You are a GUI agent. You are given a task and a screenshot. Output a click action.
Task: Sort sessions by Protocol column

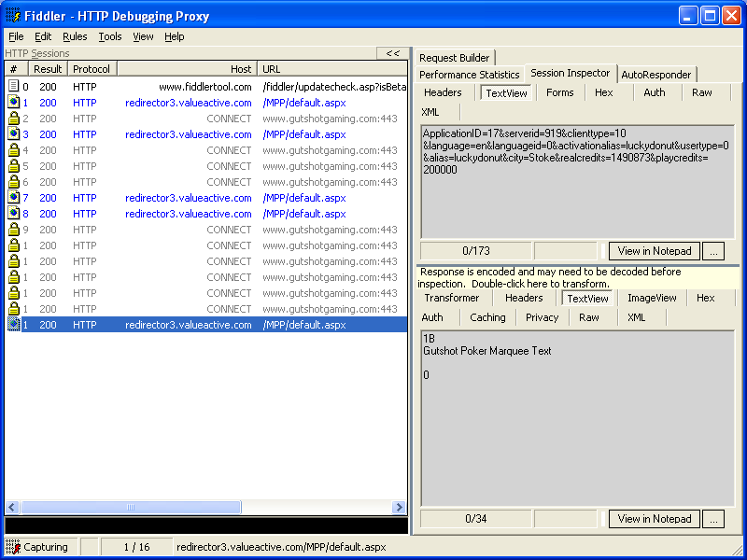point(92,69)
